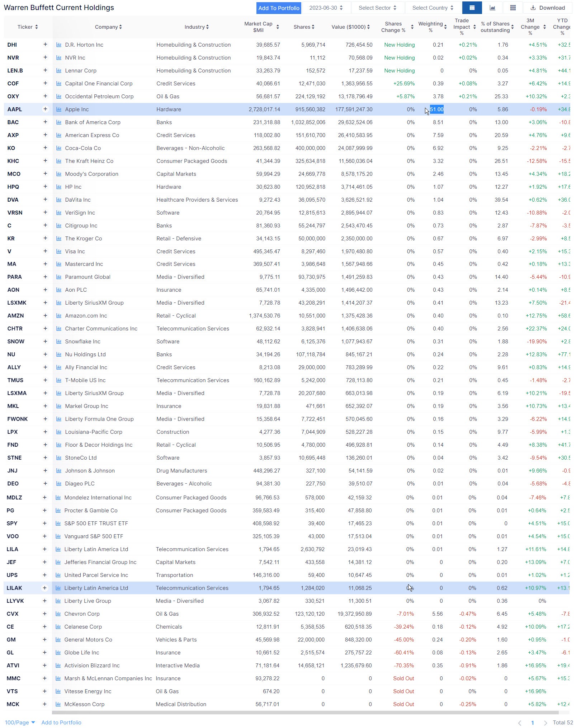The width and height of the screenshot is (581, 728).
Task: Click plus icon next to TMUS ticker
Action: click(45, 380)
